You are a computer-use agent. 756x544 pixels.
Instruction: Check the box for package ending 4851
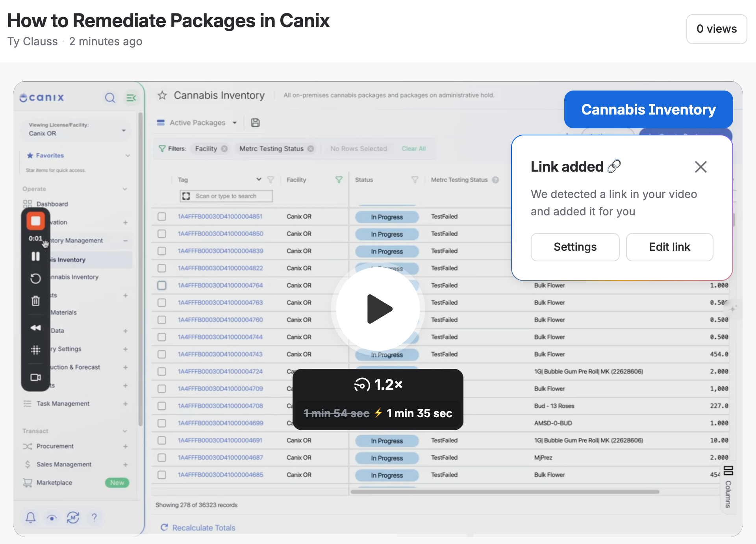click(161, 216)
